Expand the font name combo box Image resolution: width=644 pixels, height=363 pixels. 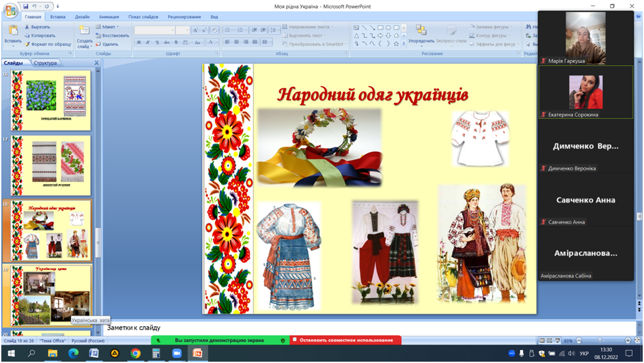pos(172,30)
